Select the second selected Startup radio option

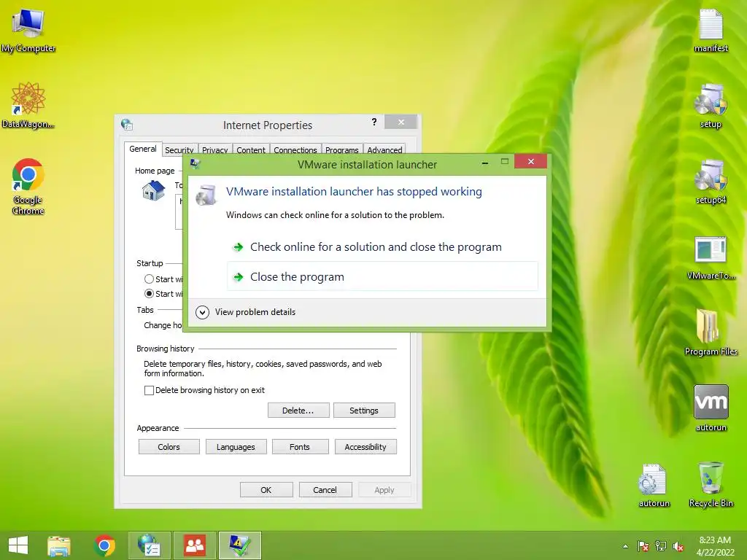(149, 293)
